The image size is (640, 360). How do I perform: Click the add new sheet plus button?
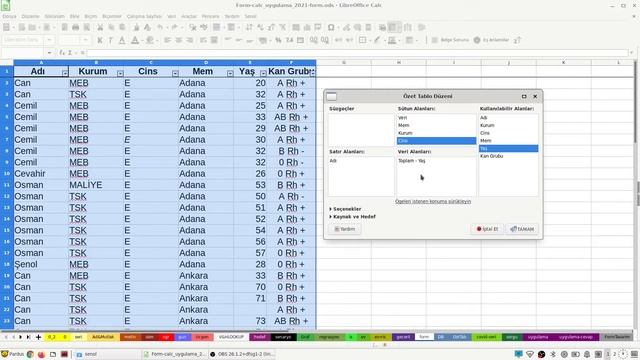pos(38,337)
